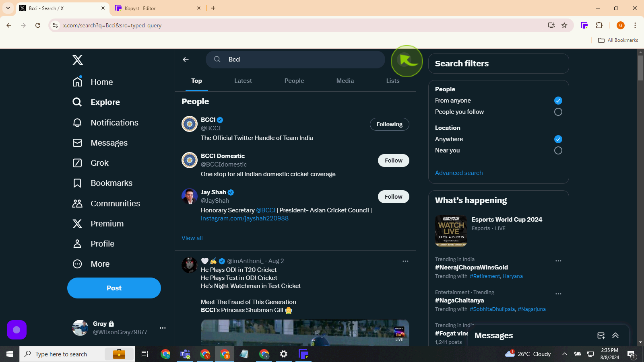Select Near you location filter
This screenshot has height=362, width=644.
[x=558, y=150]
